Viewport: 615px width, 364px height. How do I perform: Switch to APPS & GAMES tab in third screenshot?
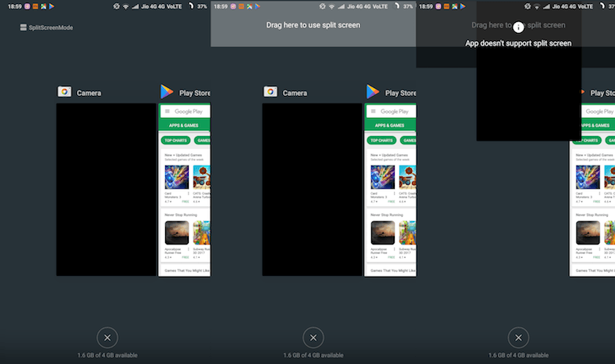click(595, 126)
